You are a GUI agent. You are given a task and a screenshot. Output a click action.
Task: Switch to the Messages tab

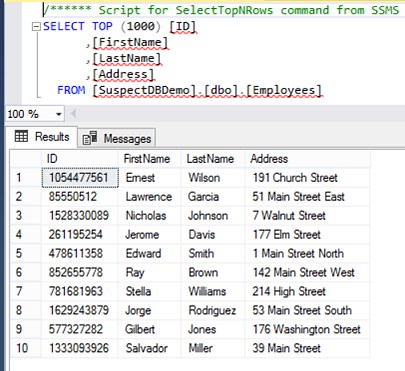(x=117, y=138)
